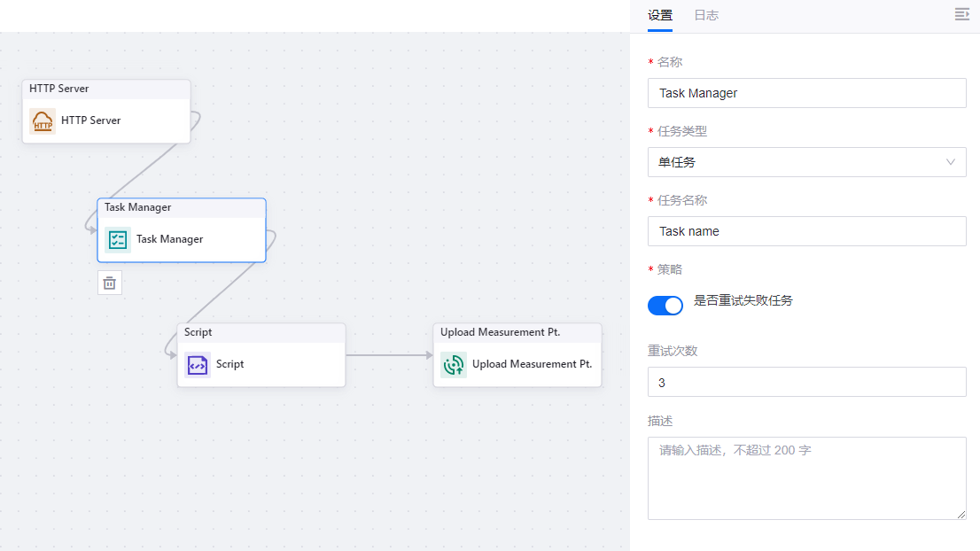The height and width of the screenshot is (551, 980).
Task: Select the 设置 tab
Action: [x=660, y=16]
